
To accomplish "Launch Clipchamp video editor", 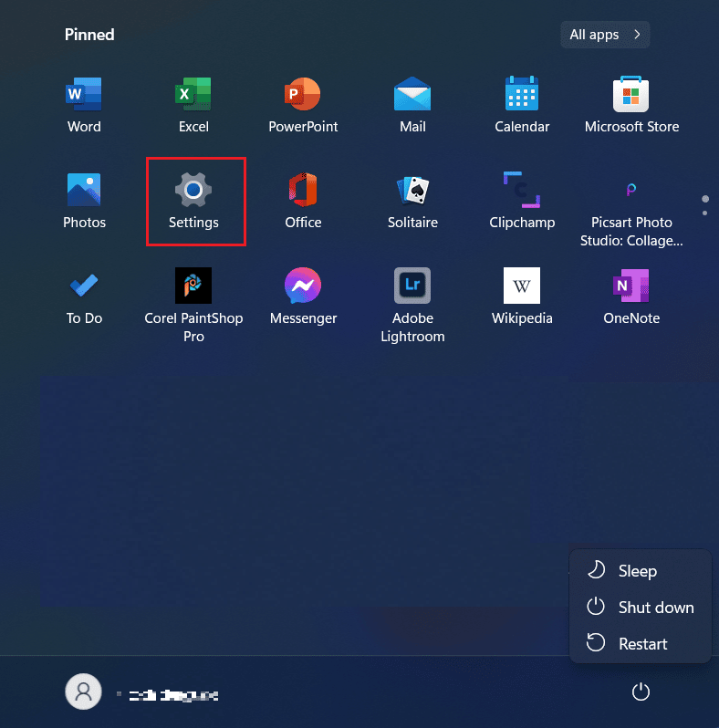I will [522, 201].
